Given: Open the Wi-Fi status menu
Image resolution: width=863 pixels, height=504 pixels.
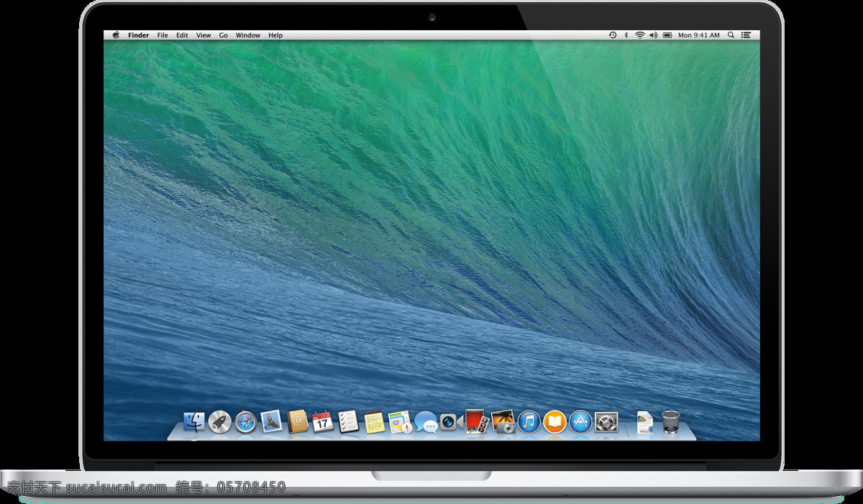Looking at the screenshot, I should coord(639,35).
